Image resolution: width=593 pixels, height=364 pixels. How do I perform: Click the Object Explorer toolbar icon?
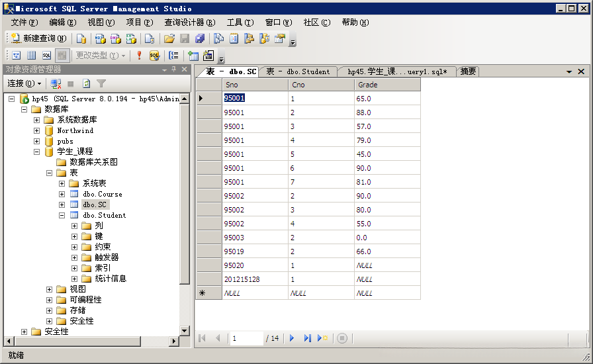(x=249, y=38)
